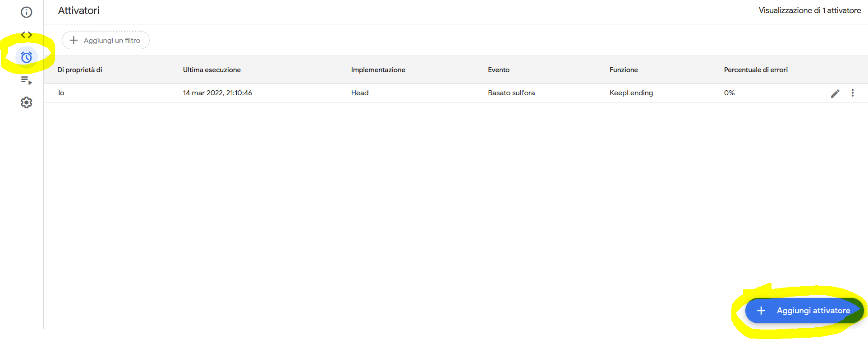The image size is (868, 339).
Task: Edit the KeepLending trigger with pencil icon
Action: pos(835,93)
